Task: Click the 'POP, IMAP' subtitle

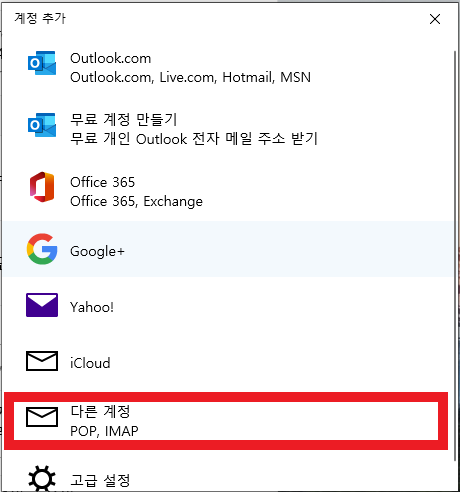Action: [x=104, y=431]
